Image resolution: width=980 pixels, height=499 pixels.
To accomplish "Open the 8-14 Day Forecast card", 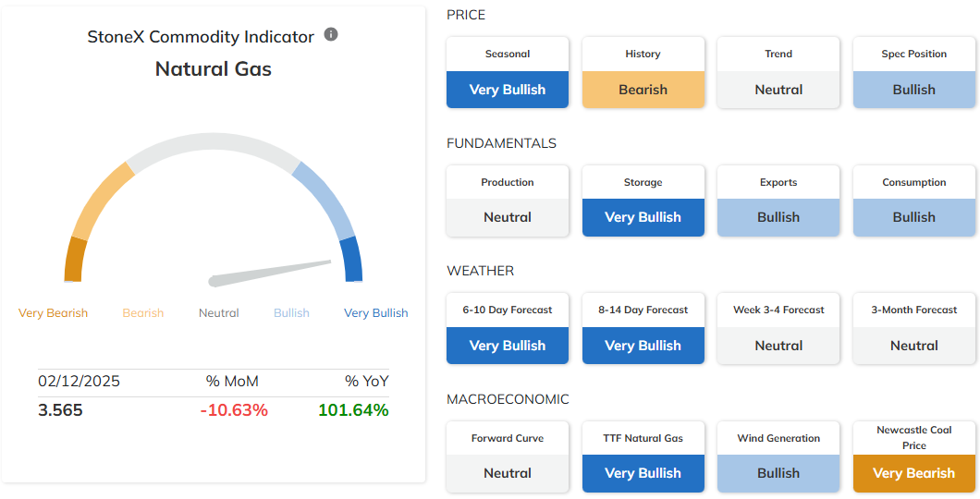I will pos(643,328).
